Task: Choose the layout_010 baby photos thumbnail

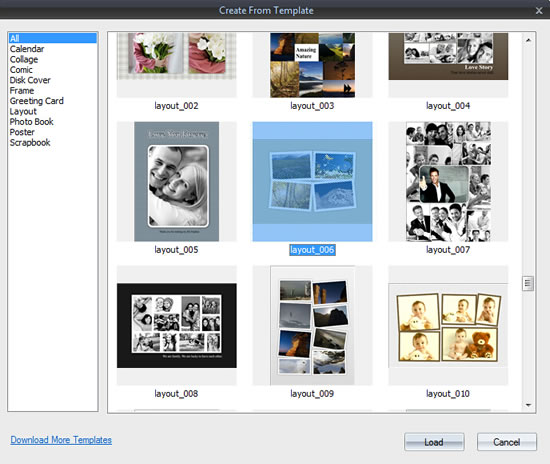Action: click(x=448, y=325)
